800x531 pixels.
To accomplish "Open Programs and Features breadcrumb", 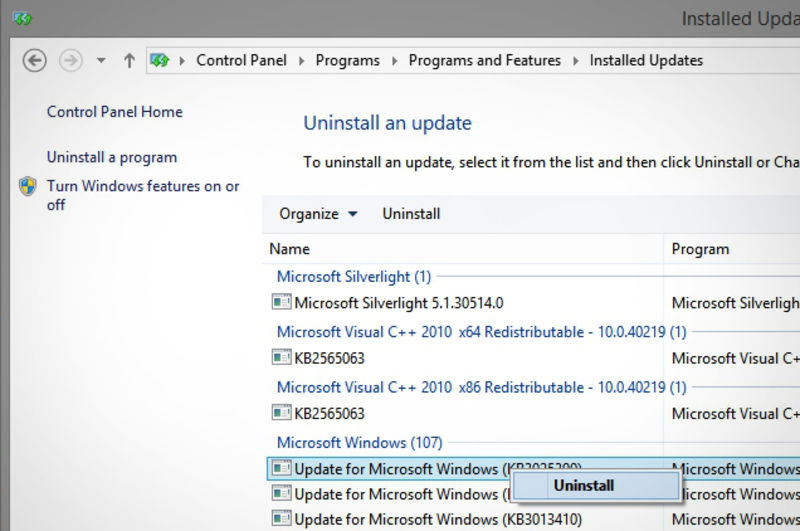I will point(485,60).
